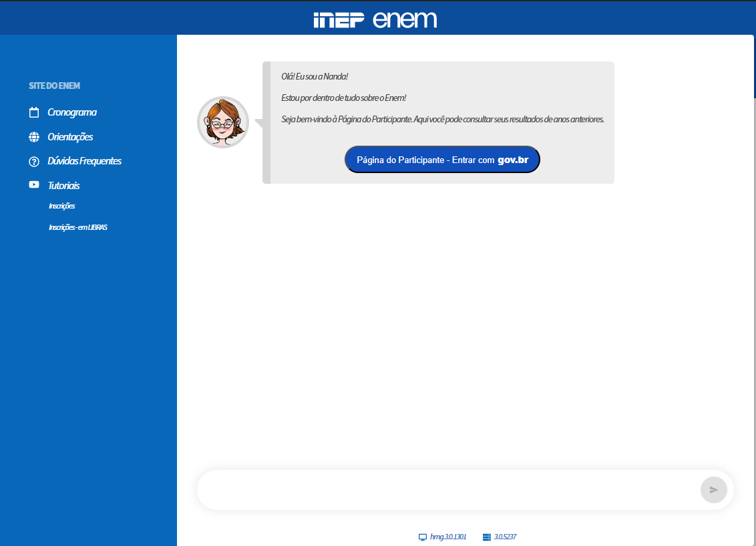Click the question mark icon for Dúvidas Frequentes
756x546 pixels.
coord(34,162)
